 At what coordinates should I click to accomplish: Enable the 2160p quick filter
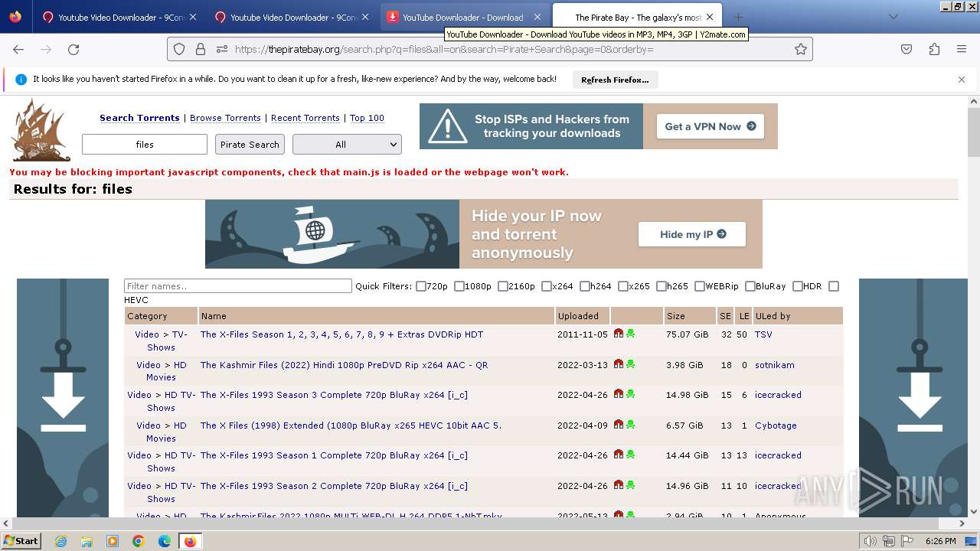pyautogui.click(x=503, y=286)
